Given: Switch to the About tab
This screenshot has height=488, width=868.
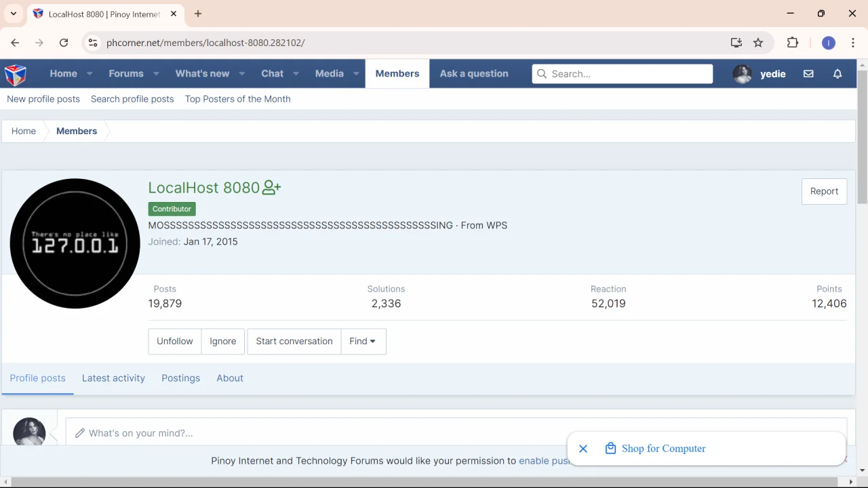Looking at the screenshot, I should 230,378.
